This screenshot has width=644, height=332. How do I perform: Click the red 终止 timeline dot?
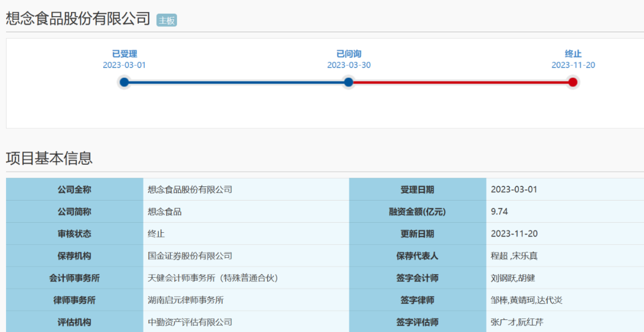573,82
